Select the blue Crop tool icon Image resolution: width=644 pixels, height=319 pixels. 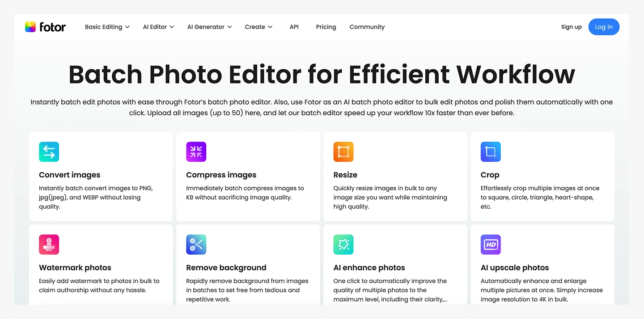point(490,152)
